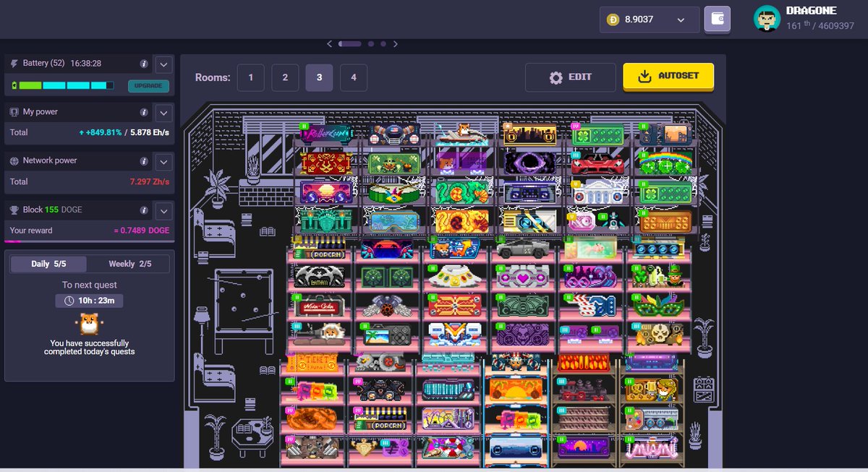
Task: Click the 161th / 4609397 rank text
Action: tap(820, 26)
